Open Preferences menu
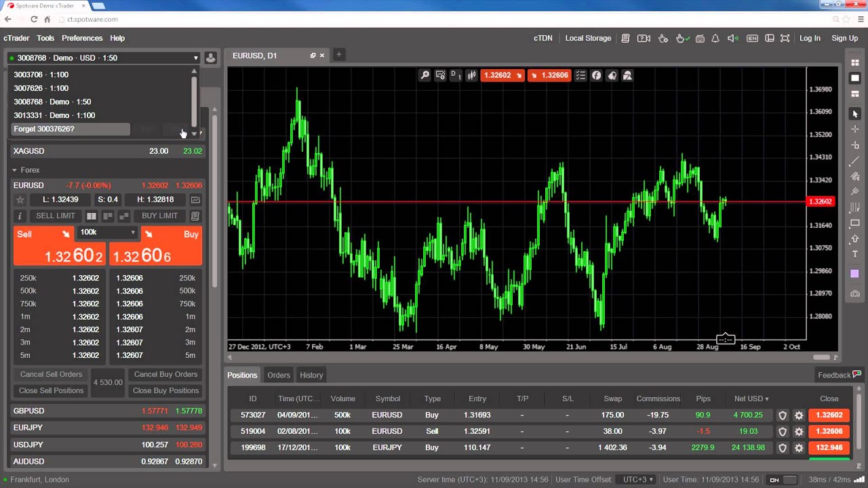868x488 pixels. click(x=82, y=39)
